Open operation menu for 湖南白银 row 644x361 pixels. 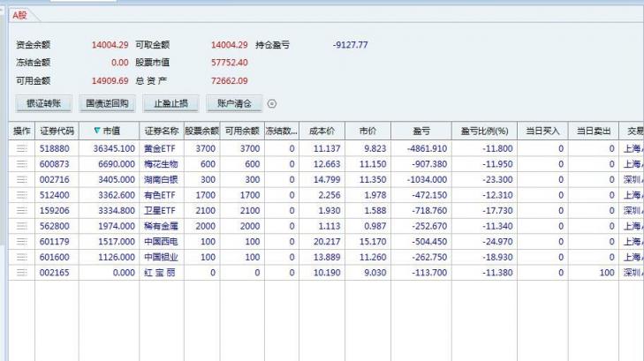point(21,179)
